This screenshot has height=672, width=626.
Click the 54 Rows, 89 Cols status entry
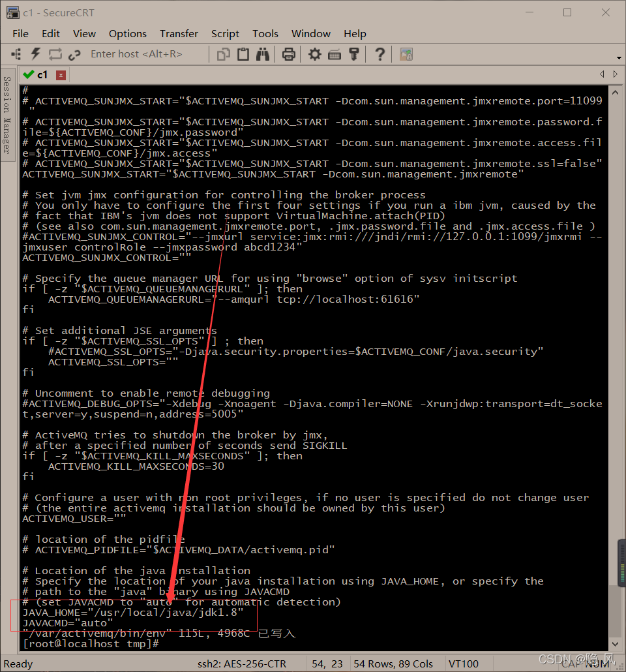(393, 664)
